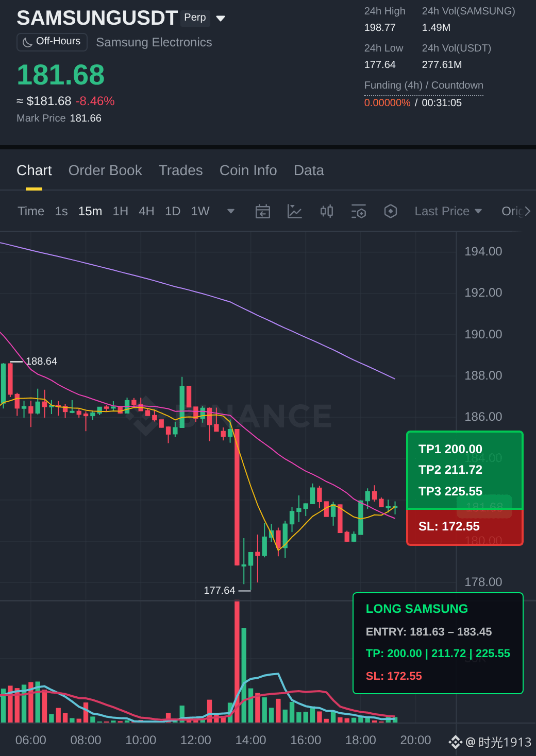Open the Last Price dropdown
This screenshot has width=536, height=756.
(448, 211)
